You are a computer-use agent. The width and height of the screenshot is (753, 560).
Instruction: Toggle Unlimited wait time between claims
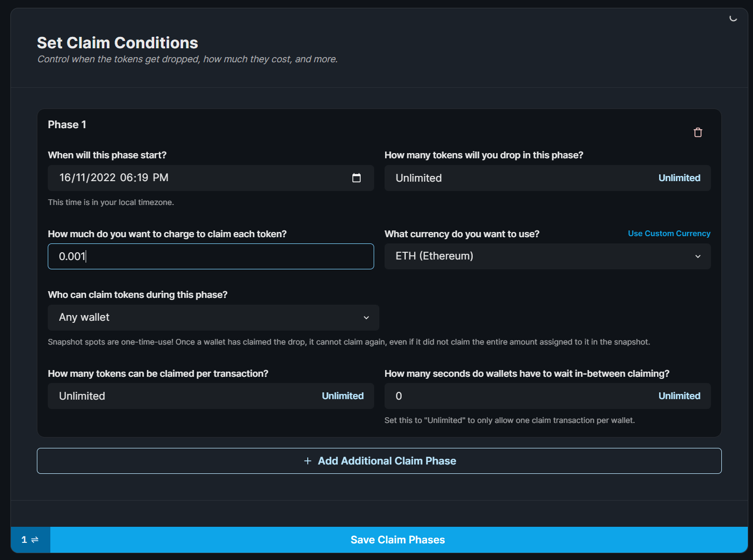tap(679, 396)
